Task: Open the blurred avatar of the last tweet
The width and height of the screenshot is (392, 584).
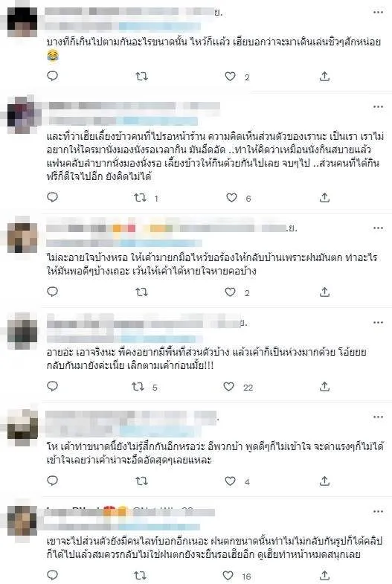Action: point(22,521)
